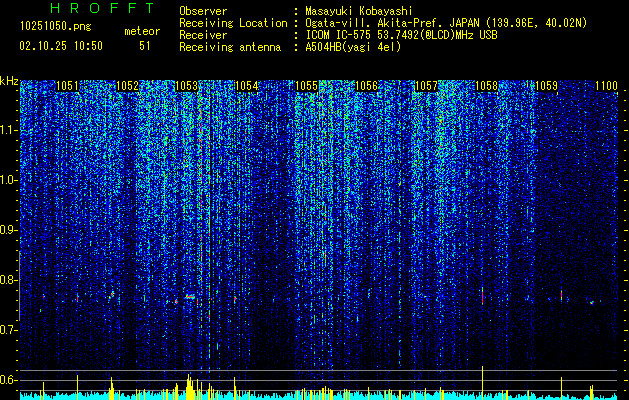
Task: Click the 1.0 frequency axis label
Action: 9,180
